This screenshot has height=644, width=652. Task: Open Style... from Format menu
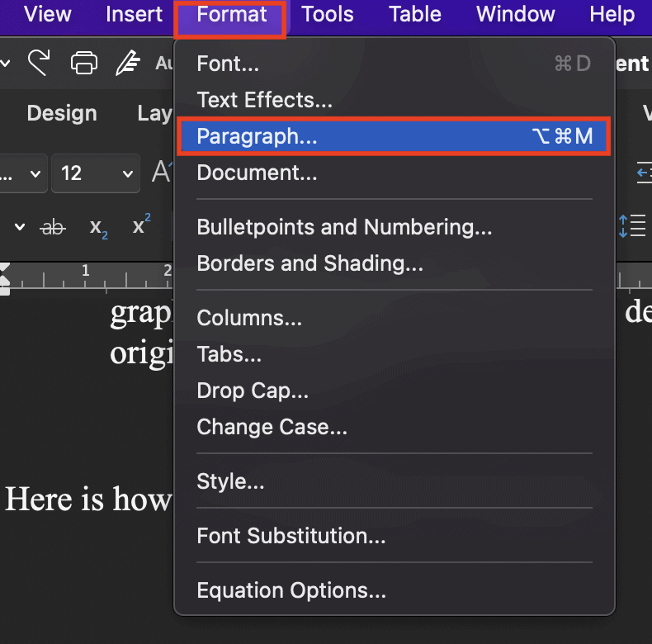click(395, 481)
